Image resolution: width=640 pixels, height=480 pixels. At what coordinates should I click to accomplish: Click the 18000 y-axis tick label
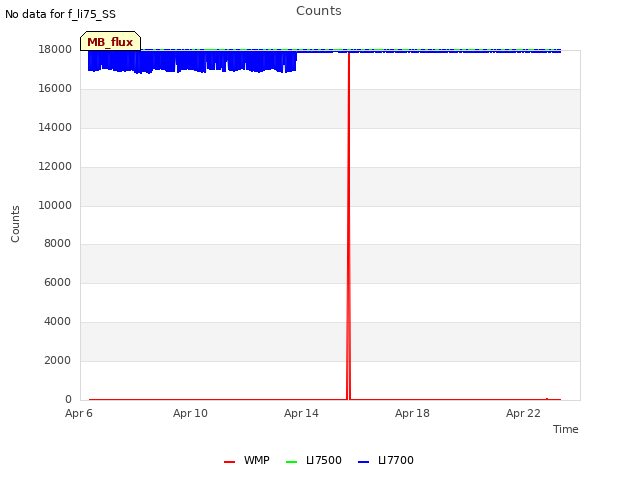point(55,49)
